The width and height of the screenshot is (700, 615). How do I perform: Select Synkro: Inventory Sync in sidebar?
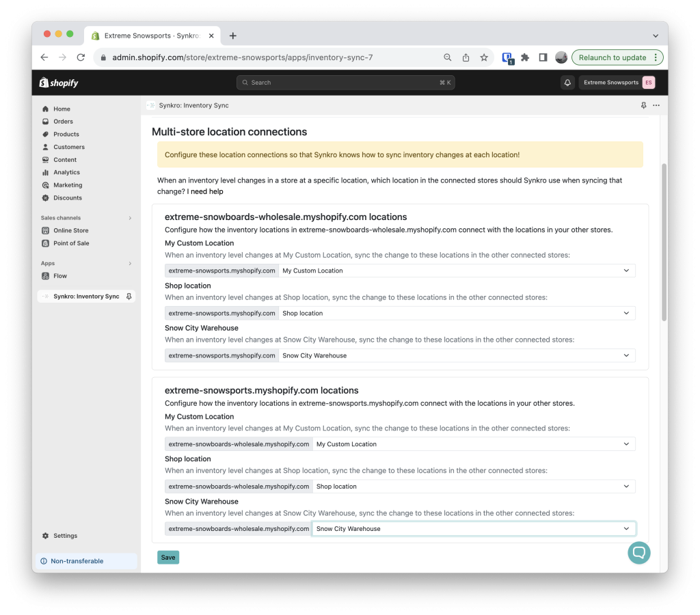pyautogui.click(x=86, y=297)
